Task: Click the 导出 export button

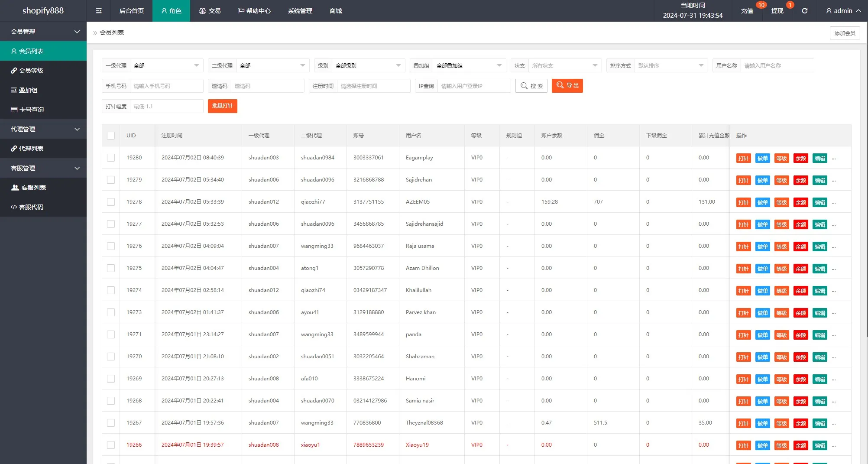Action: (567, 86)
